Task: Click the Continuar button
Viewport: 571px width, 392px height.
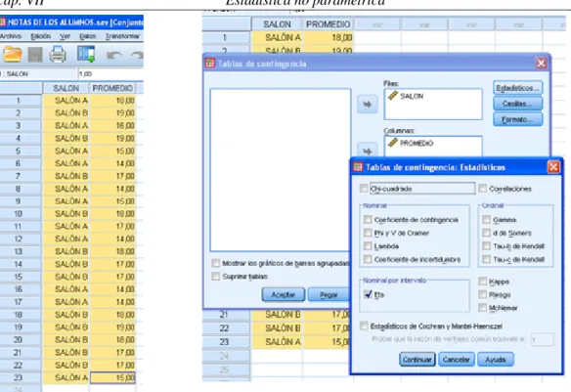Action: pos(417,359)
